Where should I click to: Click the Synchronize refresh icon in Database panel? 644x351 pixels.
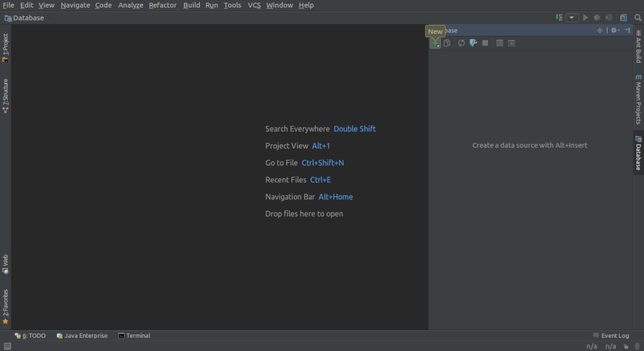(461, 43)
